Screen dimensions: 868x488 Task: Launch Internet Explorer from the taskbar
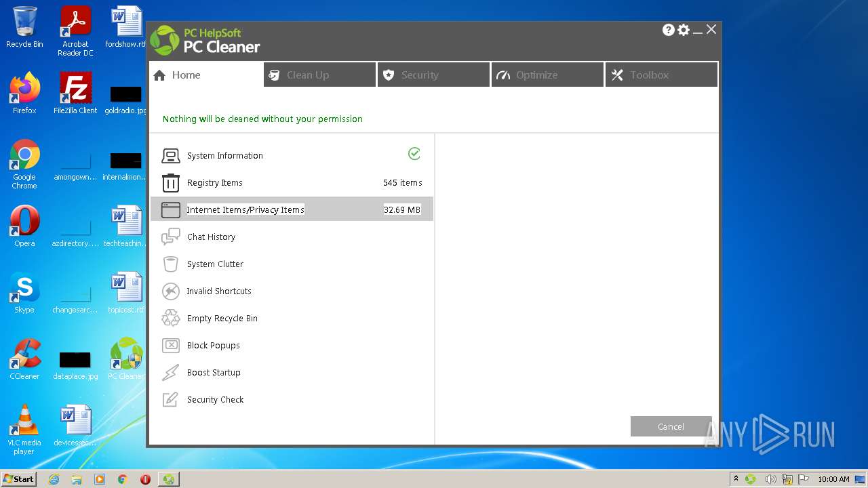tap(54, 479)
